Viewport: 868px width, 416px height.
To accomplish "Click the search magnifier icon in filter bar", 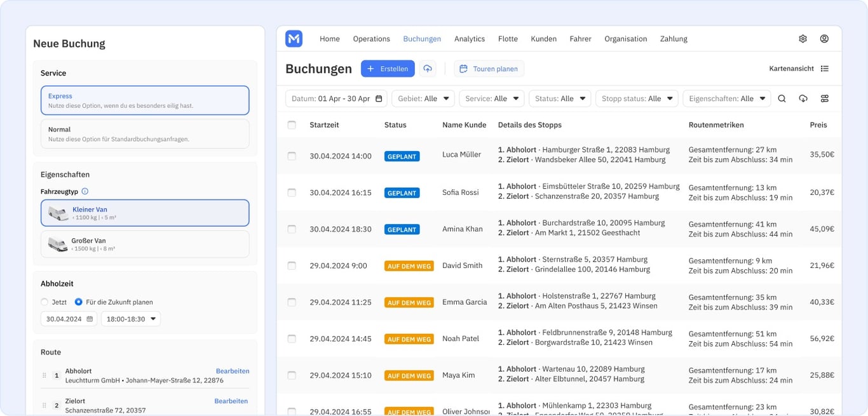I will [782, 98].
